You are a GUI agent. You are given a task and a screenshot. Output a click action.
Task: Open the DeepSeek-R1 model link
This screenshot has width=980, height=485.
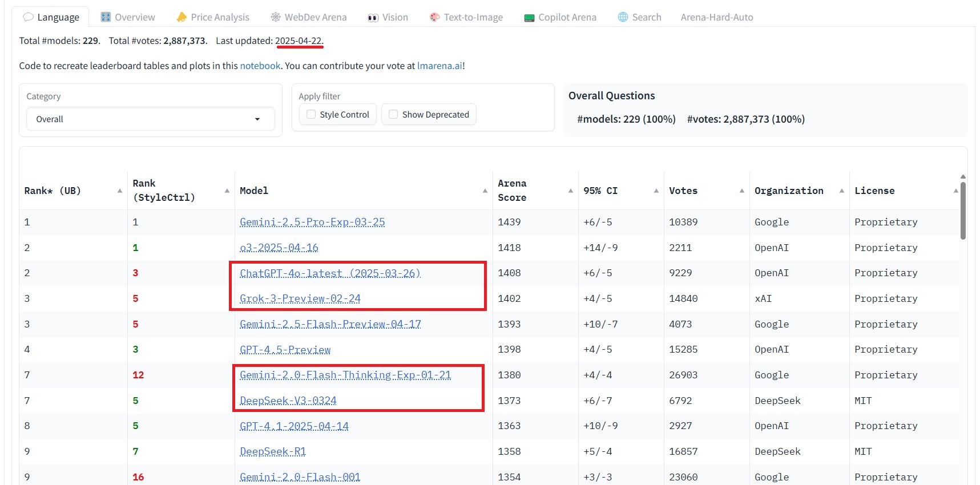[273, 451]
